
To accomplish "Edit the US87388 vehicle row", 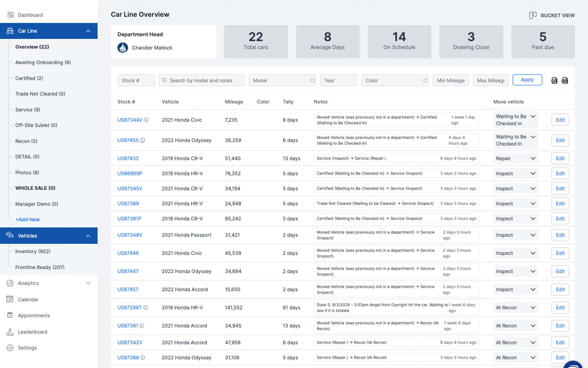I will pyautogui.click(x=560, y=357).
